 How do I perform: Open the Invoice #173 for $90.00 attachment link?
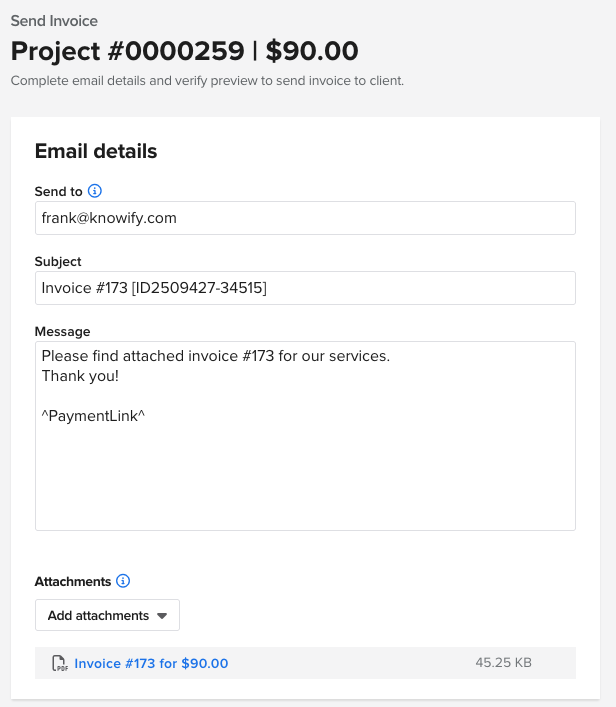[x=151, y=663]
